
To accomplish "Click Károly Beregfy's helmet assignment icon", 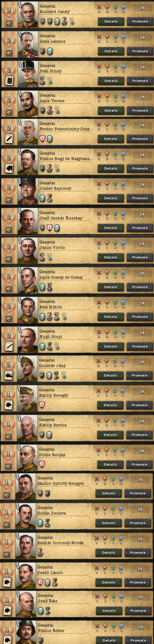I will tap(9, 405).
